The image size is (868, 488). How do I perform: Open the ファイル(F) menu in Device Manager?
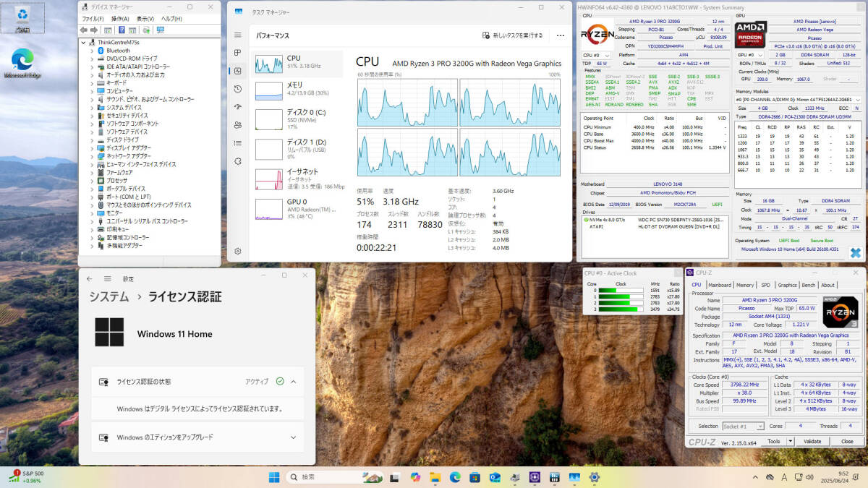[x=93, y=19]
